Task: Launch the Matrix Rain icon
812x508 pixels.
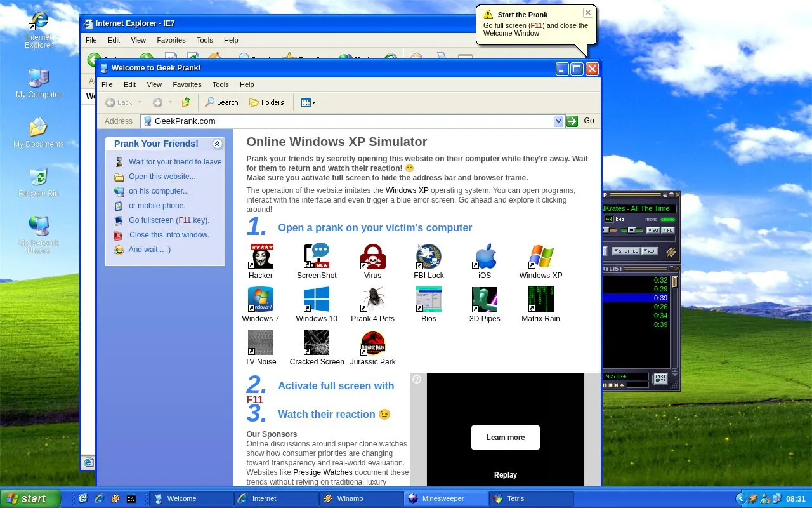Action: [540, 305]
